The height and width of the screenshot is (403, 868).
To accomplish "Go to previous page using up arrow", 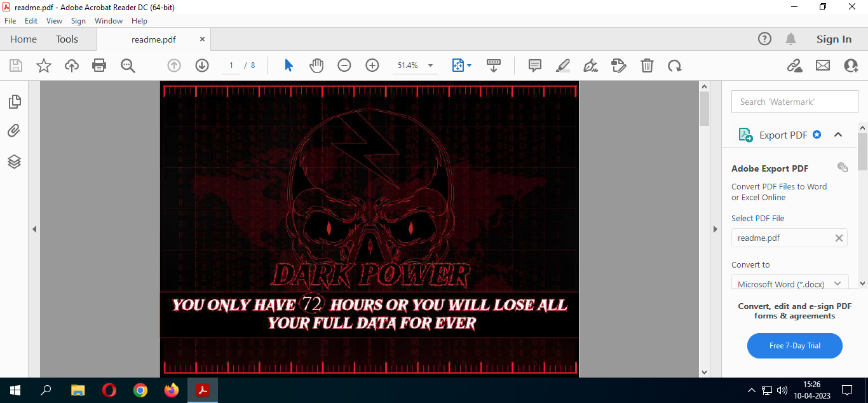I will pos(174,65).
